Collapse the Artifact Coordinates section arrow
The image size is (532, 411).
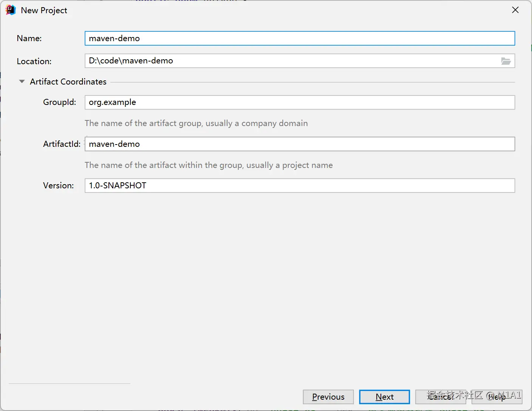click(x=22, y=82)
